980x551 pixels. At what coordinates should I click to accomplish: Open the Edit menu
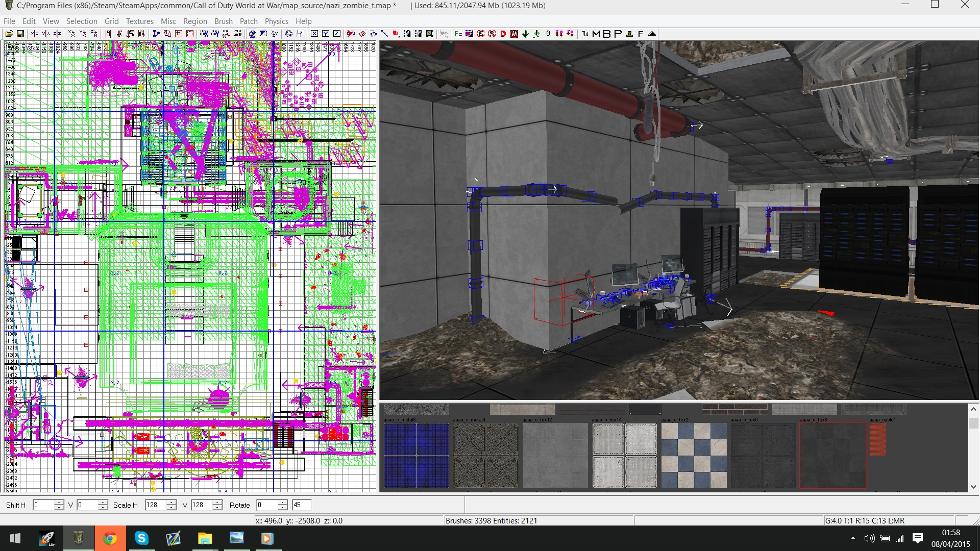[29, 21]
